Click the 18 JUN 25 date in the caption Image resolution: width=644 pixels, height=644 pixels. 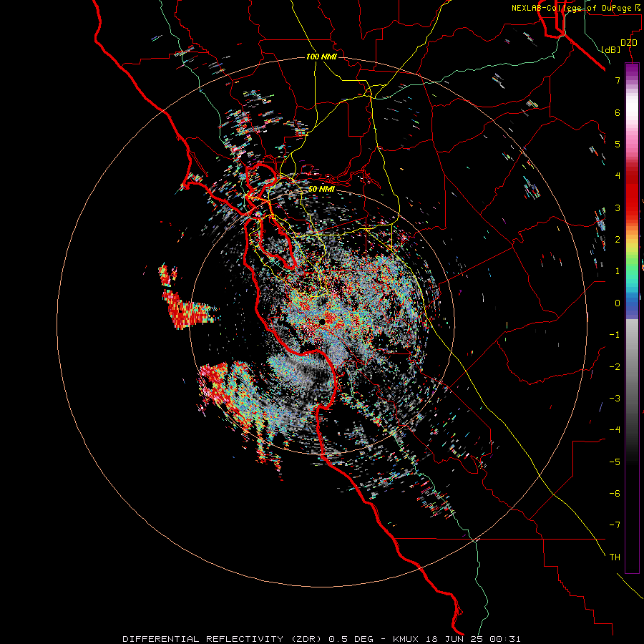[456, 639]
